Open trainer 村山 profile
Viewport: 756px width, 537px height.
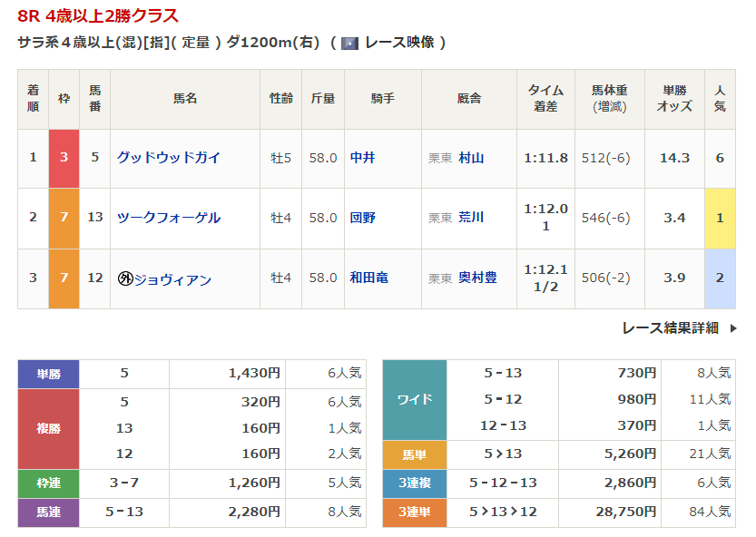[471, 158]
